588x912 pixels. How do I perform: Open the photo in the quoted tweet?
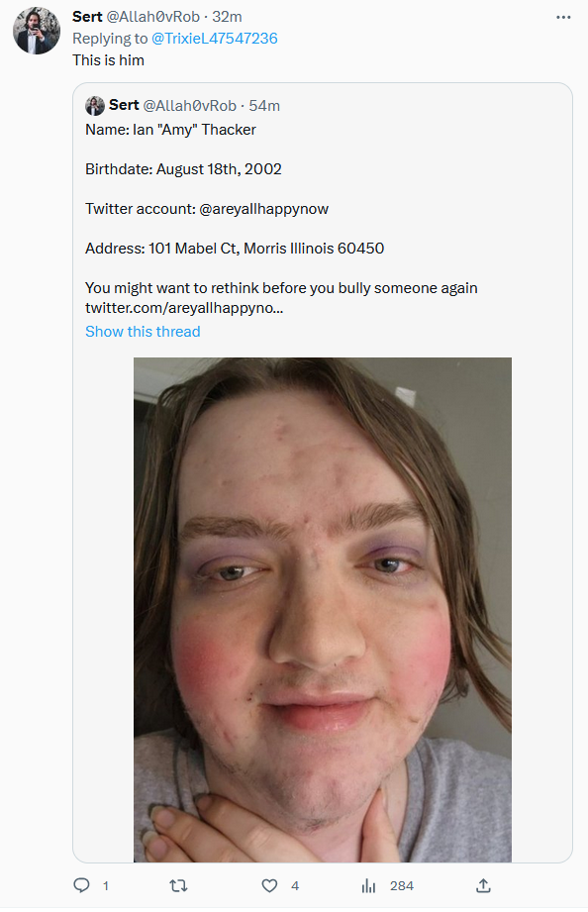[x=323, y=610]
